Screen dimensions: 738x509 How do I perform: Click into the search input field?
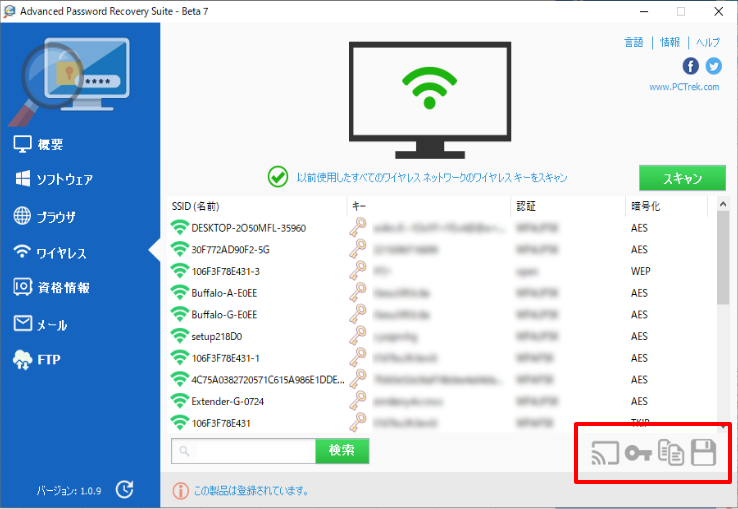pos(243,451)
